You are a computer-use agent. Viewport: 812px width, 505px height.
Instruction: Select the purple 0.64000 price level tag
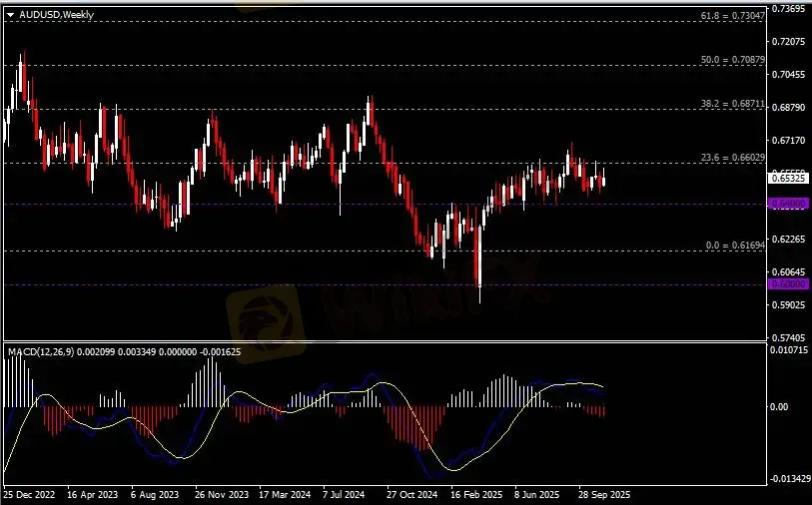pyautogui.click(x=783, y=204)
